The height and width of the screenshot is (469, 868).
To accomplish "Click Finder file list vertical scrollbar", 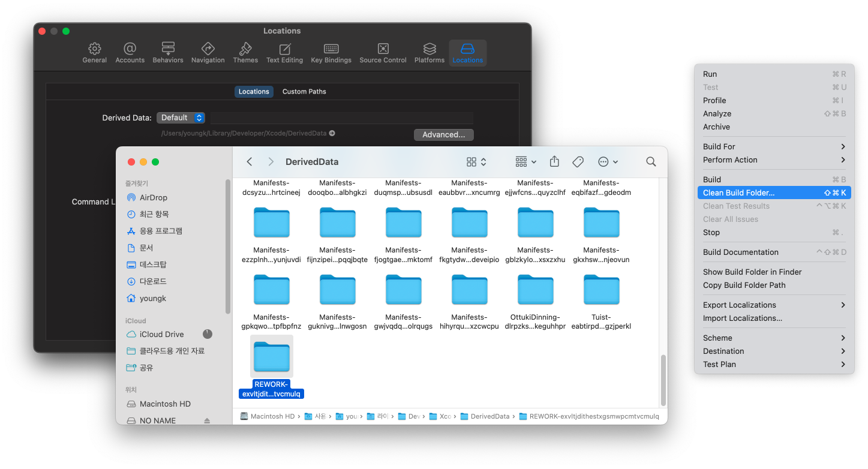I will (x=663, y=380).
